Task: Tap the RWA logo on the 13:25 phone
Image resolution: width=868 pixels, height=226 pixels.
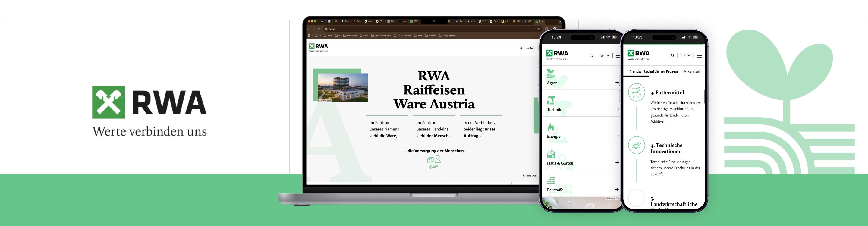Action: pyautogui.click(x=639, y=55)
